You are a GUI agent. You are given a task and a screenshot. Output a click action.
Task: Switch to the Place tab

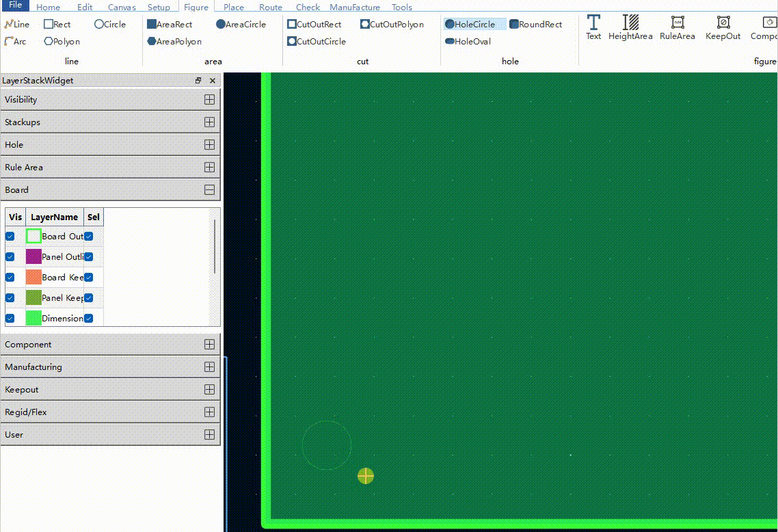coord(234,7)
